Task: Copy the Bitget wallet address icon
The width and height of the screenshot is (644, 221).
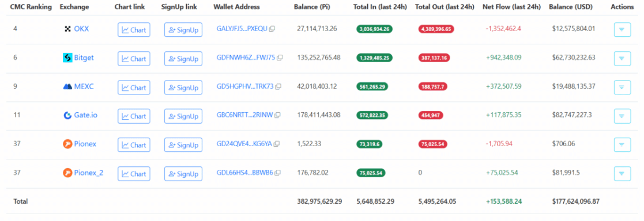Action: (280, 58)
